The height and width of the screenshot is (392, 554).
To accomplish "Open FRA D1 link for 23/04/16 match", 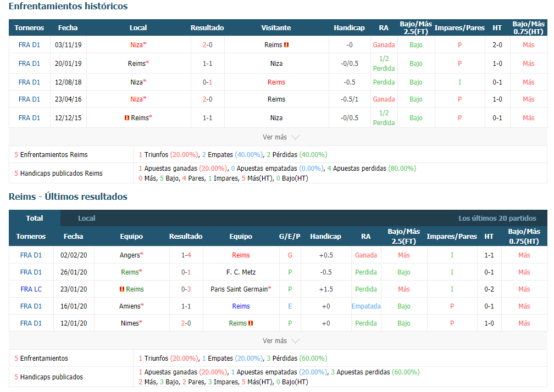I will [29, 99].
